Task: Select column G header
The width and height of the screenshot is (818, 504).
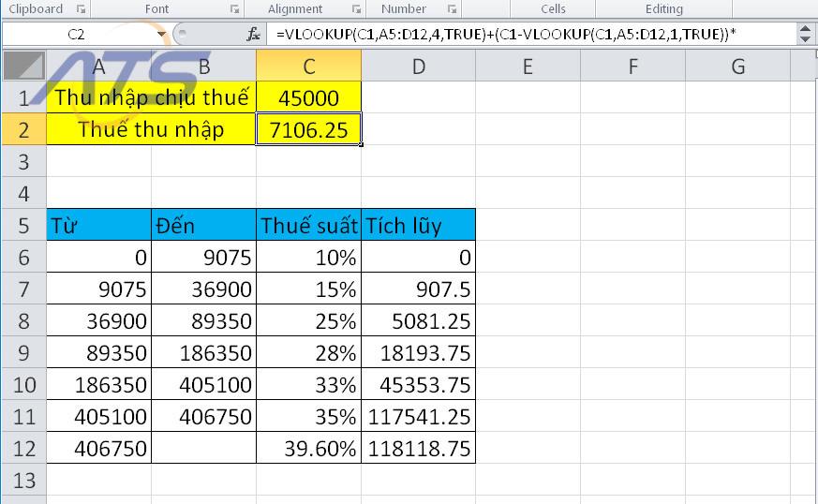Action: click(x=737, y=67)
